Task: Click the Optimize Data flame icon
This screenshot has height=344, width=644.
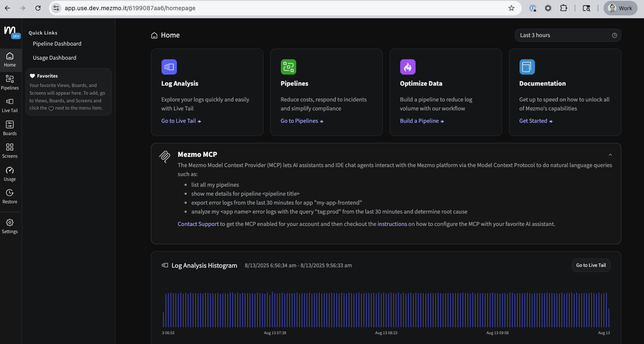Action: 408,67
